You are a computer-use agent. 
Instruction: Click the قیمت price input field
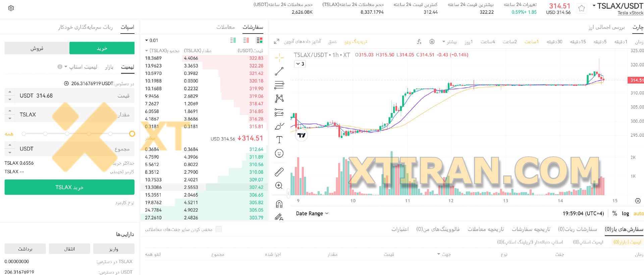pos(69,96)
